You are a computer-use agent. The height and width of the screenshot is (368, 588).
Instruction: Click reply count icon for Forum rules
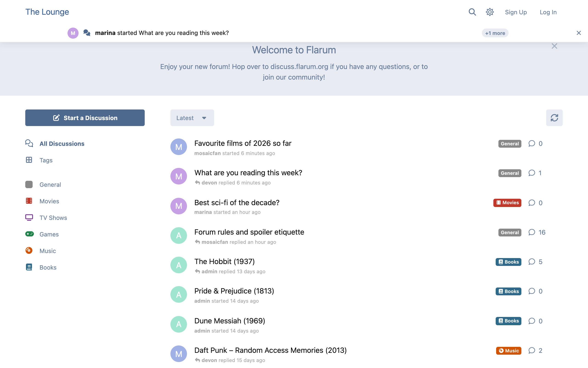(532, 232)
